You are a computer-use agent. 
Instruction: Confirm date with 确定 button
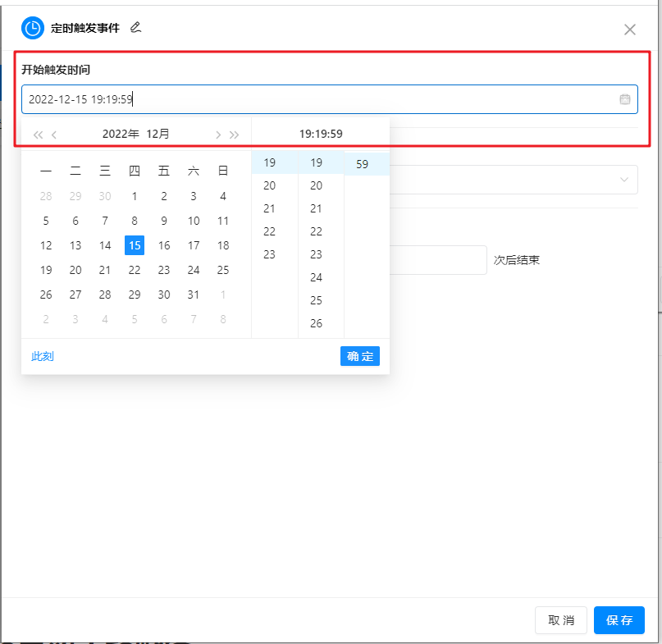click(x=359, y=356)
